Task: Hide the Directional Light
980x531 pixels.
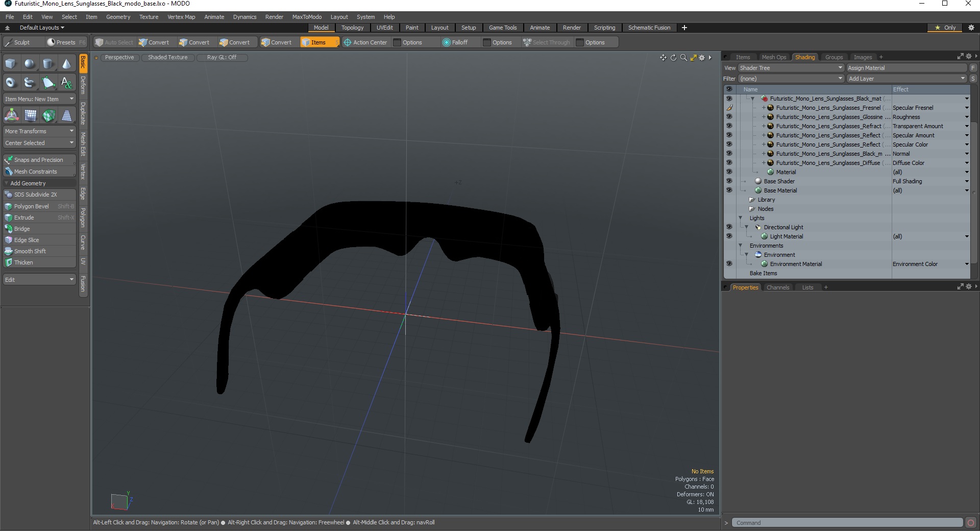Action: tap(729, 227)
